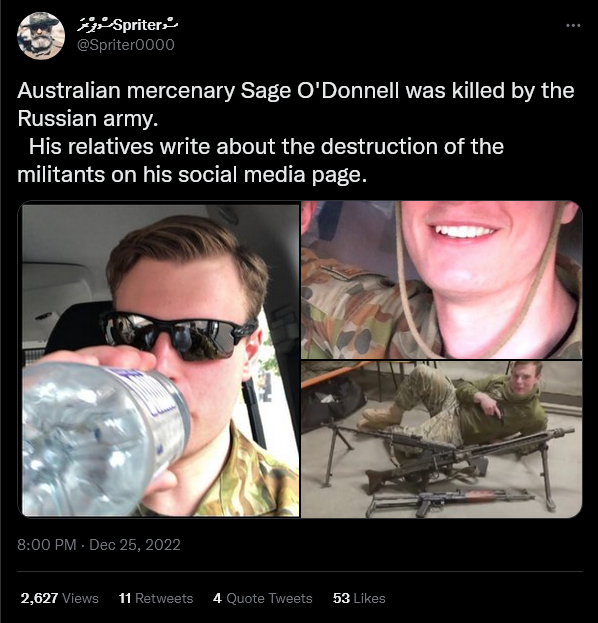Screen dimensions: 598x623
Task: Click the tweet text about Sage O'Donnell
Action: click(x=296, y=132)
